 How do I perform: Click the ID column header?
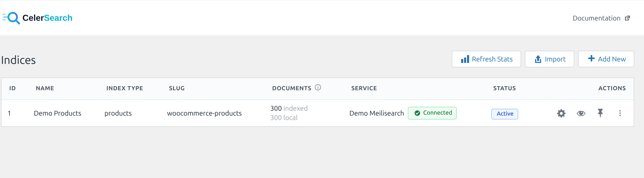point(12,88)
